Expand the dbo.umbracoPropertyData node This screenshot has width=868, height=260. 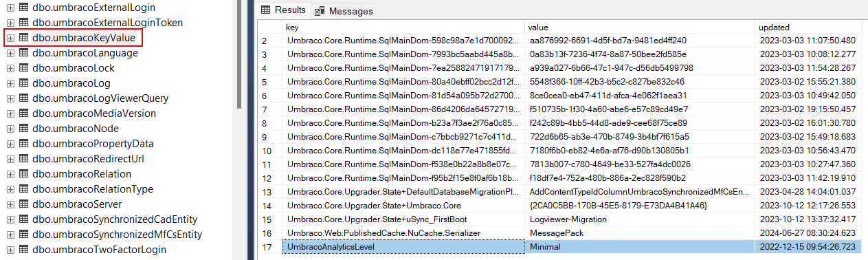[10, 144]
